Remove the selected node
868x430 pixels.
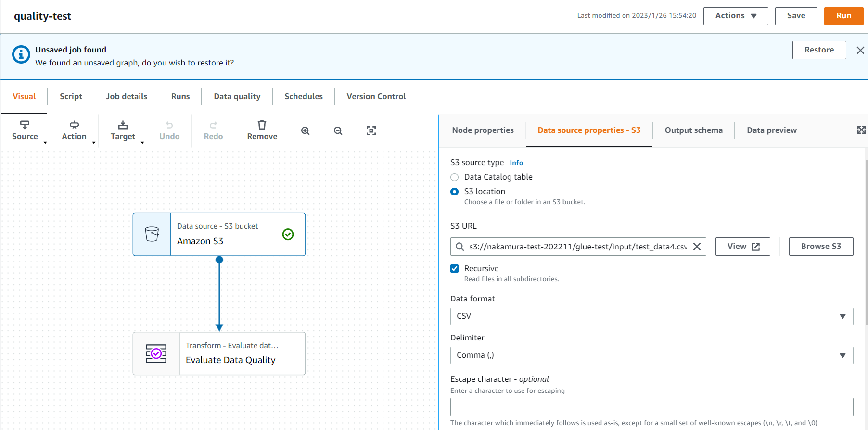(262, 130)
